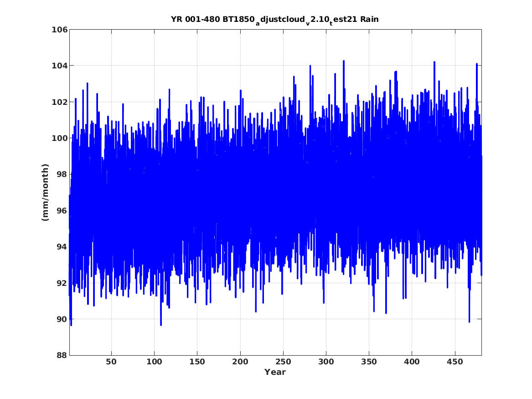The width and height of the screenshot is (532, 399).
Task: Click x-axis tick value 450
Action: coord(455,362)
